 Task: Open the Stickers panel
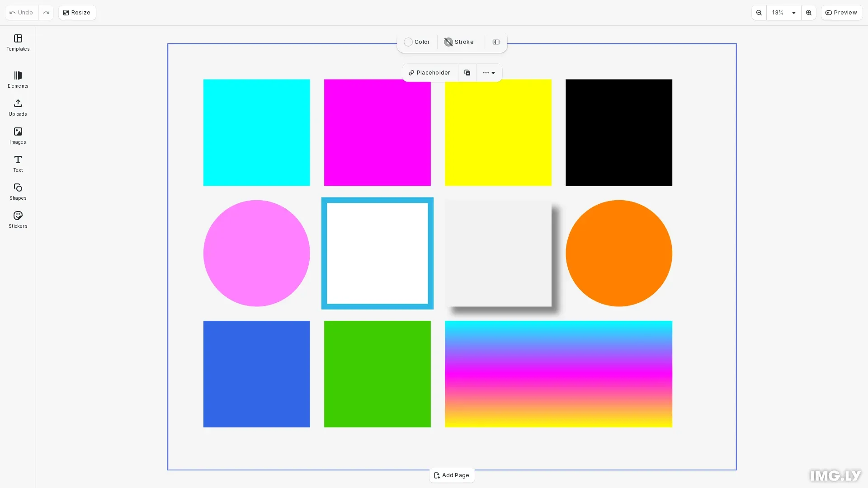tap(17, 220)
